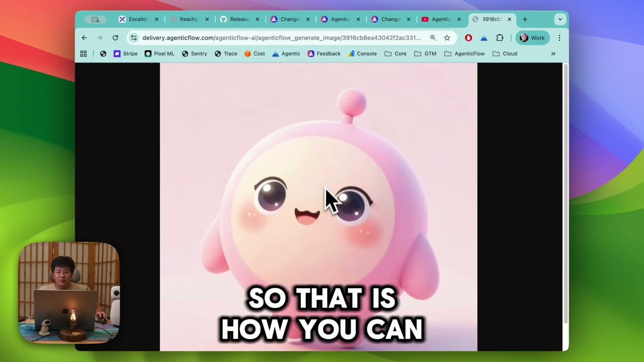
Task: Reload the current page
Action: (x=115, y=38)
